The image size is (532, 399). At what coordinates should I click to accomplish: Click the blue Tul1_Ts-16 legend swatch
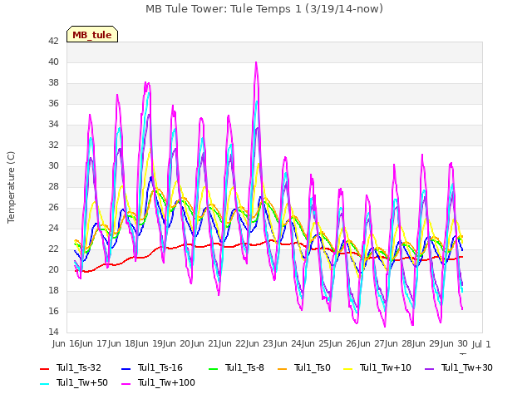[x=126, y=368]
